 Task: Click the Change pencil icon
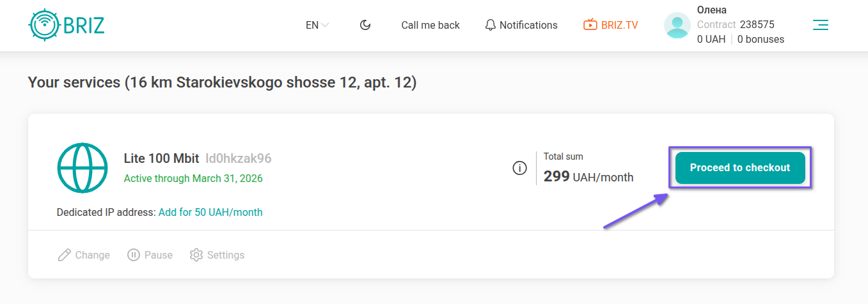coord(64,255)
